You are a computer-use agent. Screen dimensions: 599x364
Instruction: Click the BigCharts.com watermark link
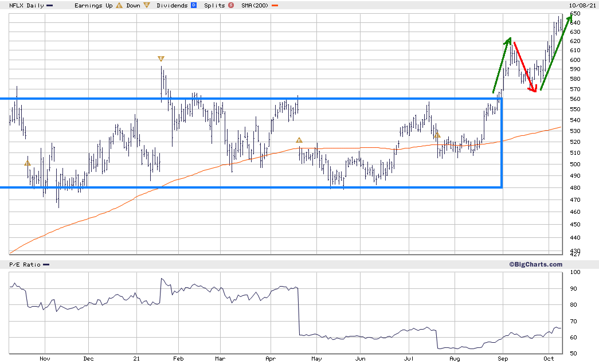[x=535, y=264]
